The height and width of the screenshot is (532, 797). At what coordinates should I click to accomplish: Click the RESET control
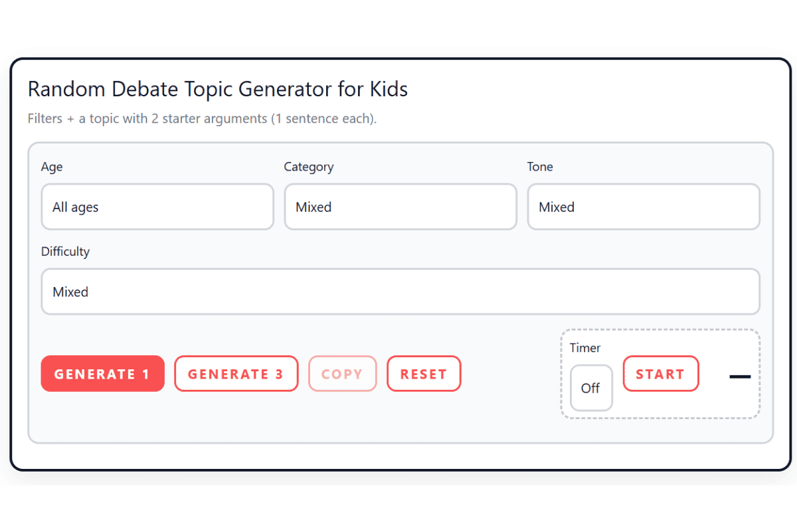pos(424,373)
